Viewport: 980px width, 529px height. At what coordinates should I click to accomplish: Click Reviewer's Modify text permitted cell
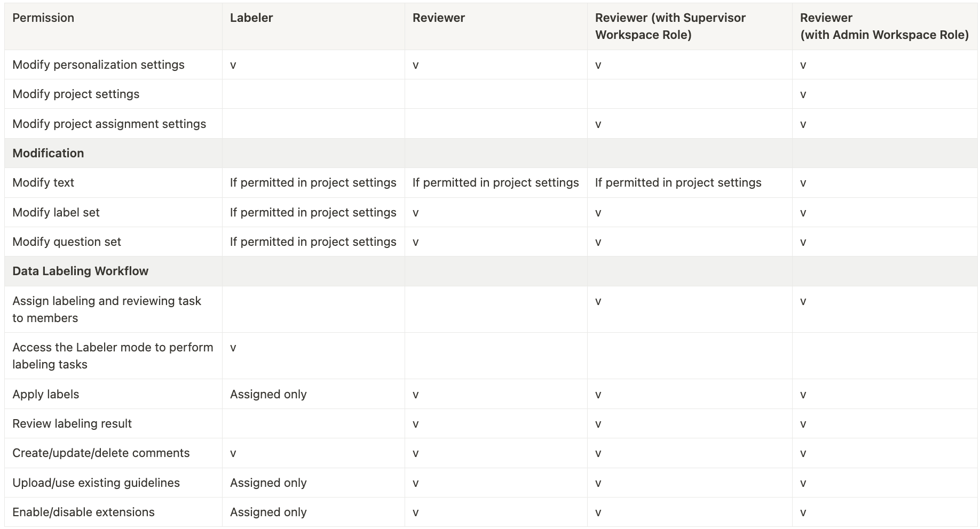(x=495, y=182)
